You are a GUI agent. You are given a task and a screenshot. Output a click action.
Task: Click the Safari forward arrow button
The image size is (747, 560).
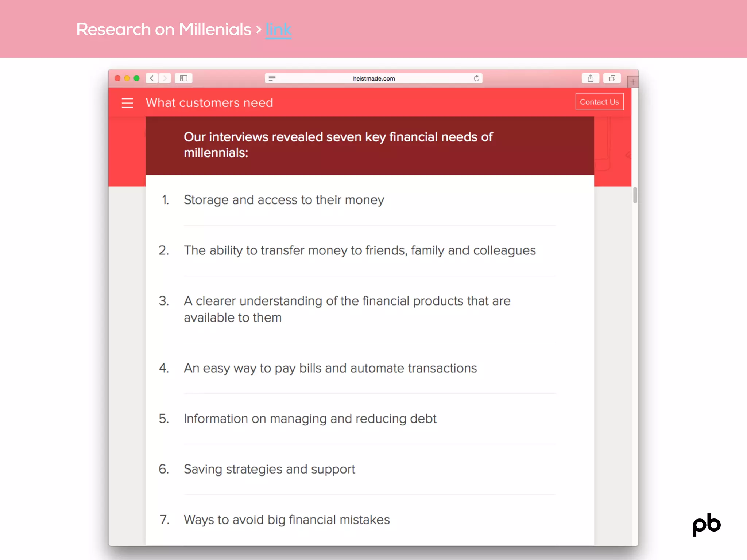click(x=165, y=78)
